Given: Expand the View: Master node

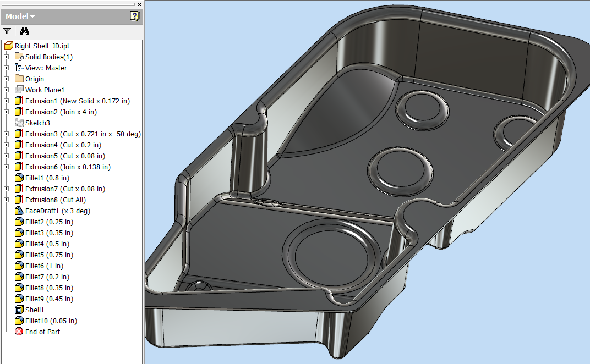Looking at the screenshot, I should pos(7,68).
